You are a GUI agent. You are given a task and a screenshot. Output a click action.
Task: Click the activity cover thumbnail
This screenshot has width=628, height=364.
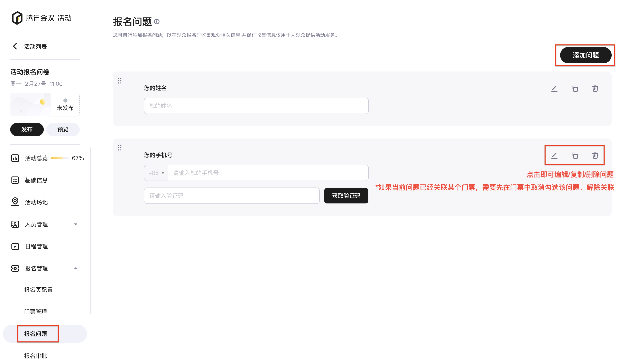(30, 105)
